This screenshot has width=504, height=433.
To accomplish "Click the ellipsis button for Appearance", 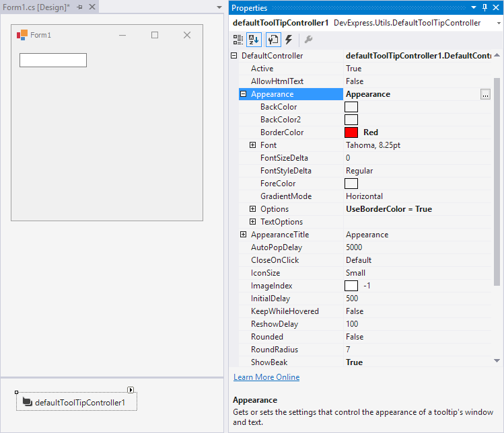I will [485, 95].
